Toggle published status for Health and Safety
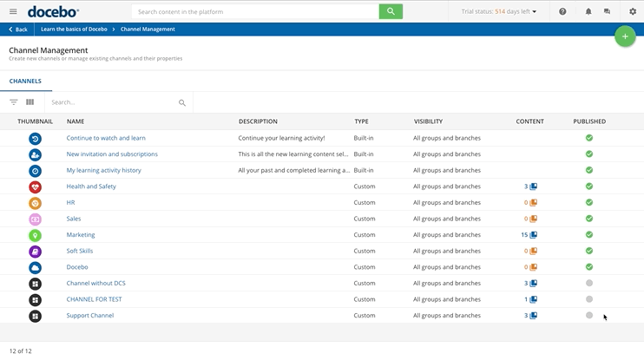 click(x=589, y=187)
